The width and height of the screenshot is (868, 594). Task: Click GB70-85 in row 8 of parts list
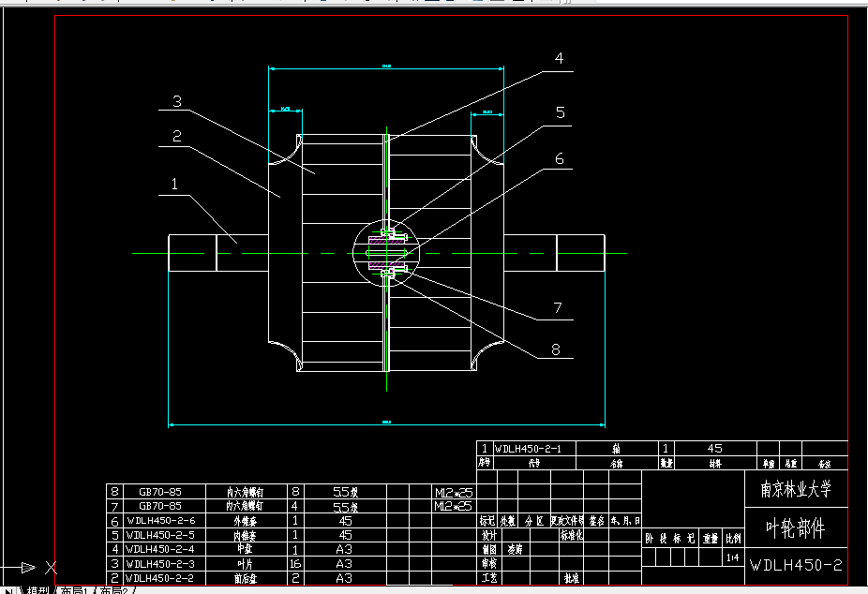coord(160,492)
